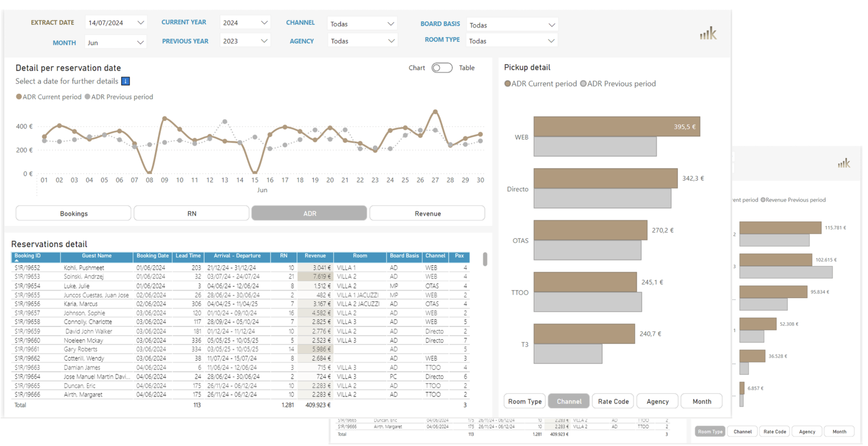
Task: Click the day 09 current period data point
Action: click(x=165, y=119)
